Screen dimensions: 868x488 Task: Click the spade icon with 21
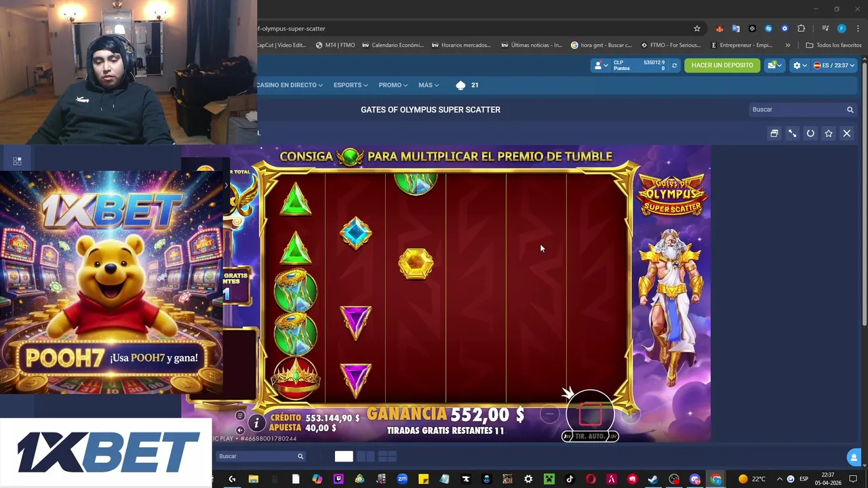(467, 85)
